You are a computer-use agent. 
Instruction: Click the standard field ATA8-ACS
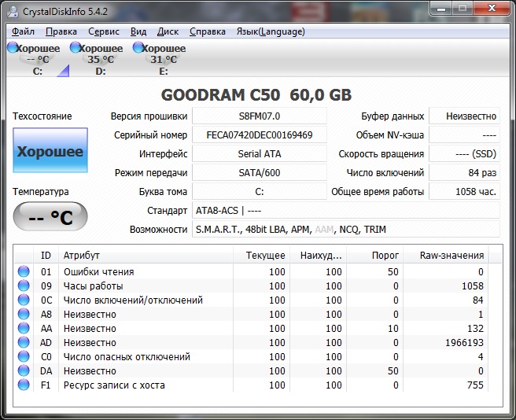346,210
